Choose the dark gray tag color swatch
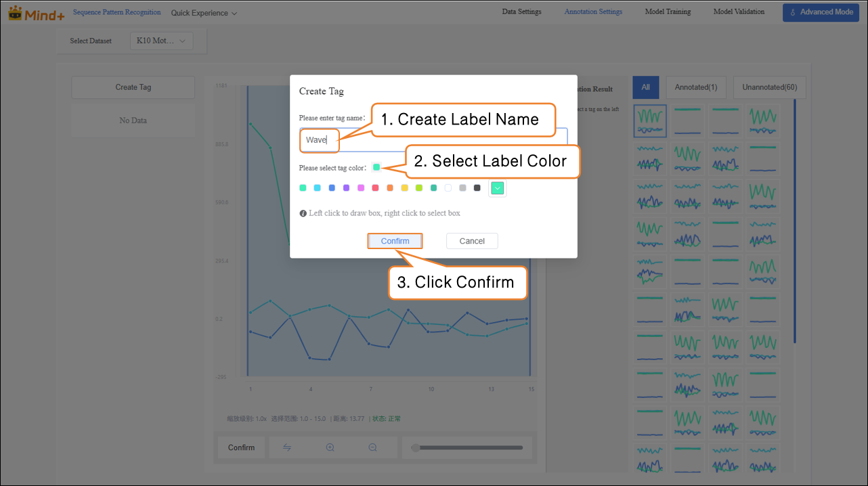The width and height of the screenshot is (868, 486). [x=477, y=188]
